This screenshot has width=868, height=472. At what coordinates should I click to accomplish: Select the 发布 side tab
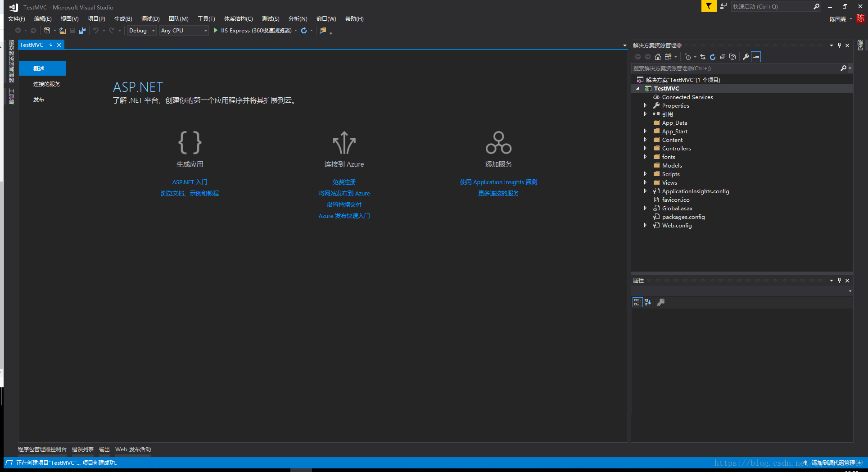[x=39, y=100]
